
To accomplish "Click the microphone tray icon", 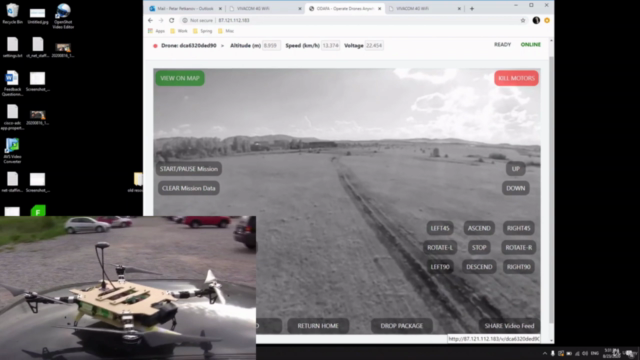I will [553, 353].
